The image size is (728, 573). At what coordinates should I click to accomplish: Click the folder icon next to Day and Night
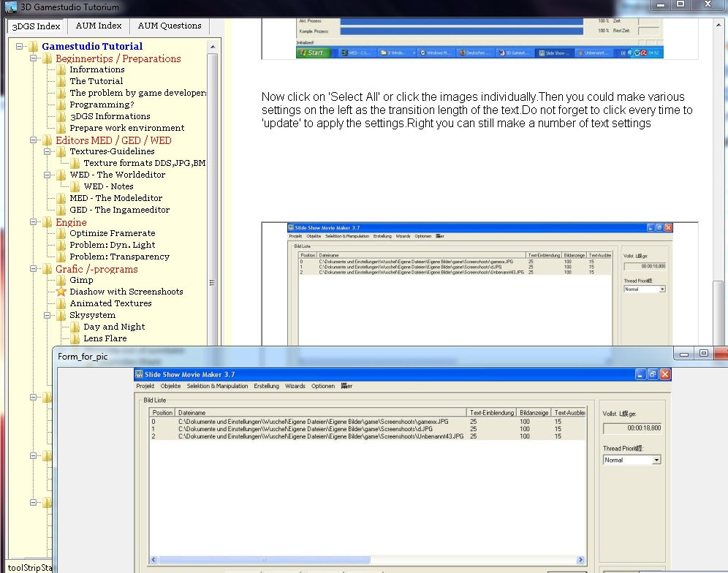coord(75,327)
